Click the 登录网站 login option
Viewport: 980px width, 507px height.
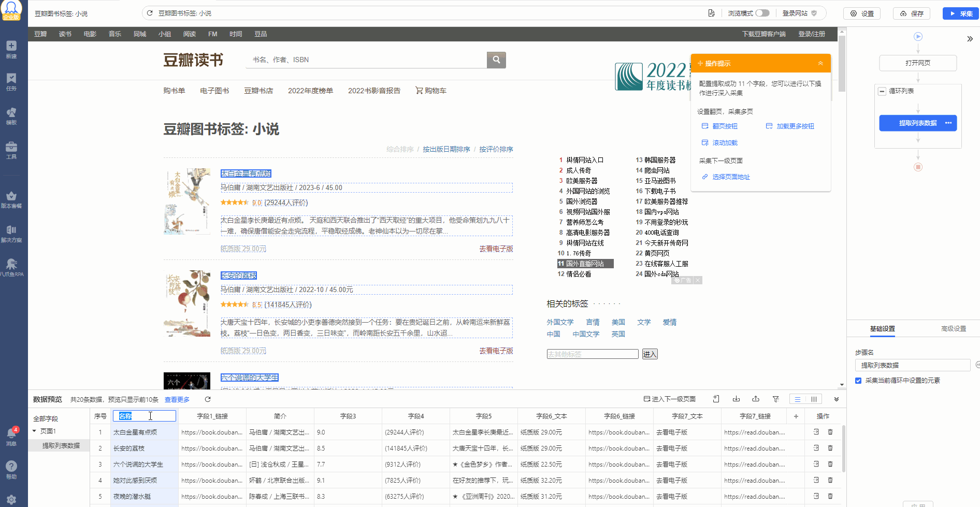pyautogui.click(x=799, y=13)
